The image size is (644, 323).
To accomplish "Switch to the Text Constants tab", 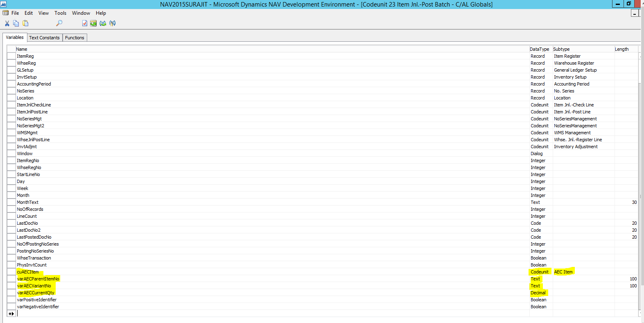I will click(44, 38).
